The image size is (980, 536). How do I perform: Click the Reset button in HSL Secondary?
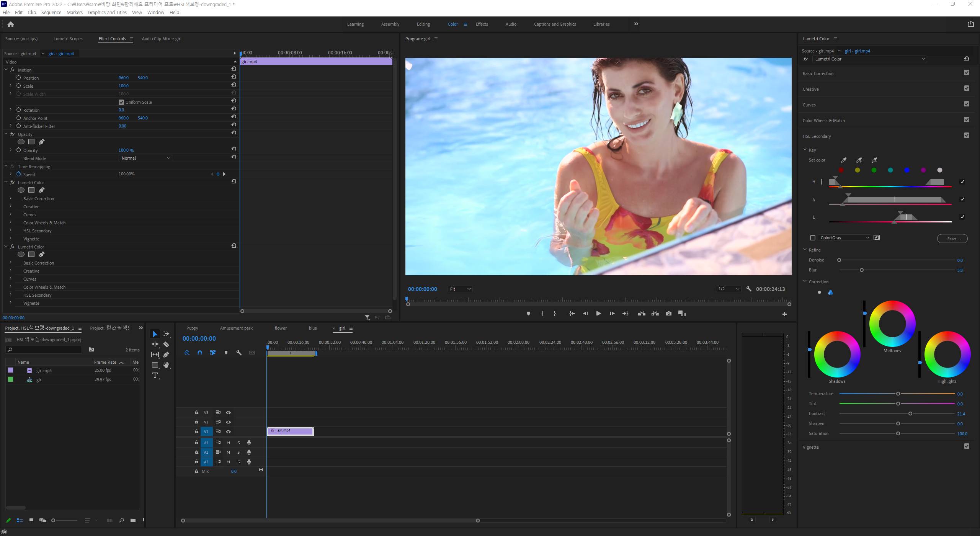952,239
